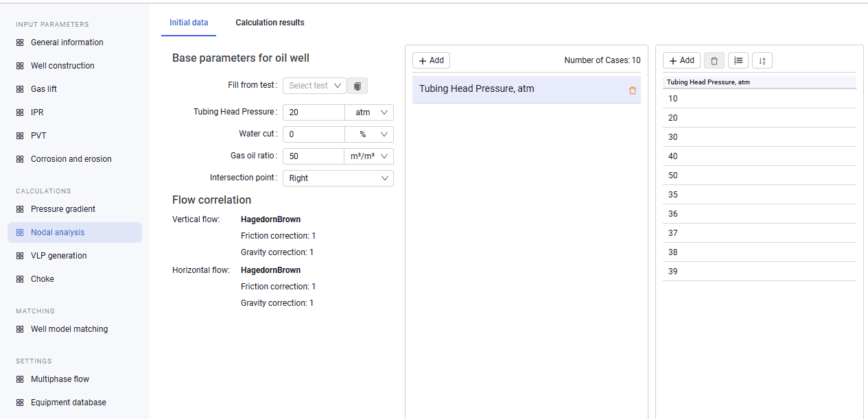Select value 39 in the values table
Image resolution: width=868 pixels, height=419 pixels.
pos(760,272)
